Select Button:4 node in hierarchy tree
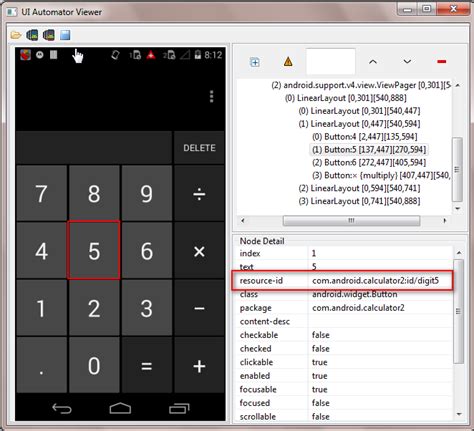Viewport: 474px width, 431px height. [365, 137]
